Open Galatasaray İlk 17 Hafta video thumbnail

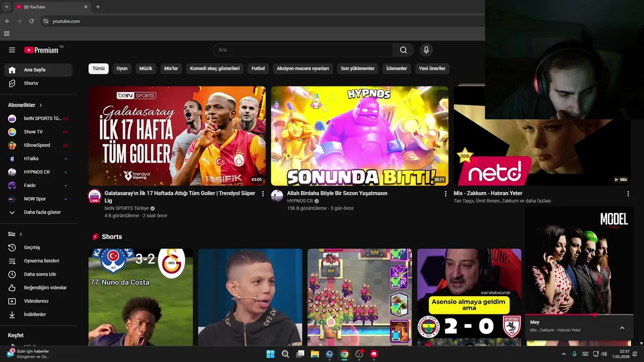[177, 136]
